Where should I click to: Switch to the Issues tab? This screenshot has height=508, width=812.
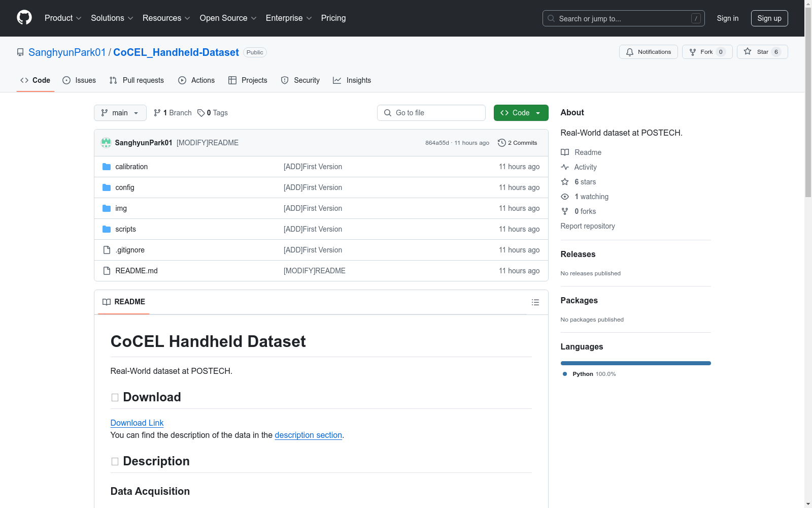(x=79, y=80)
